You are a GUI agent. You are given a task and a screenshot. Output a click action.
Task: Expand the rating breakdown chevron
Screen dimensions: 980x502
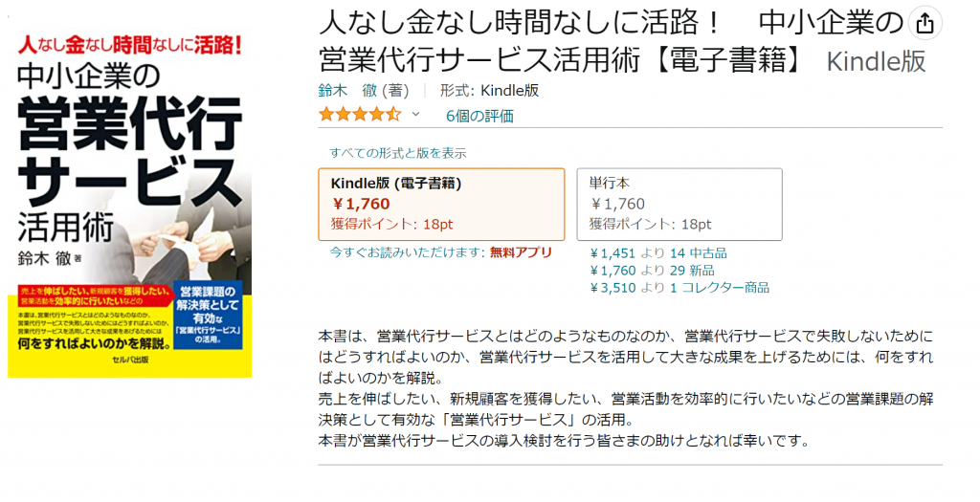click(x=415, y=114)
